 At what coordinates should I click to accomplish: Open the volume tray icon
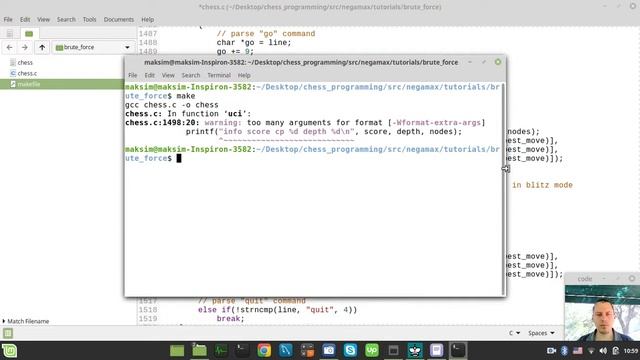pos(603,351)
